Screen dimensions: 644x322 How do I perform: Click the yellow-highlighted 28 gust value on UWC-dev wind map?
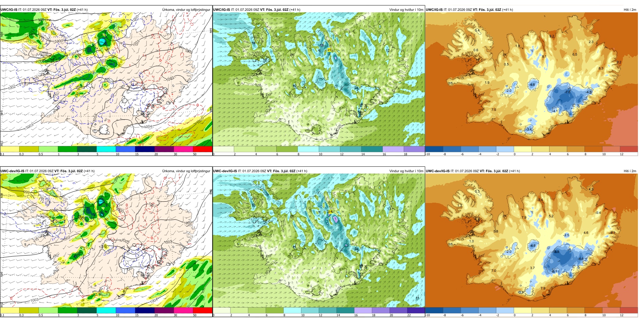330,212
